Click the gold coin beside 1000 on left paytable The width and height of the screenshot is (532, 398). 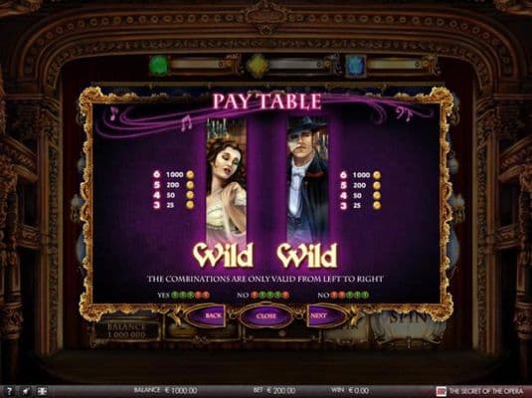click(x=190, y=174)
